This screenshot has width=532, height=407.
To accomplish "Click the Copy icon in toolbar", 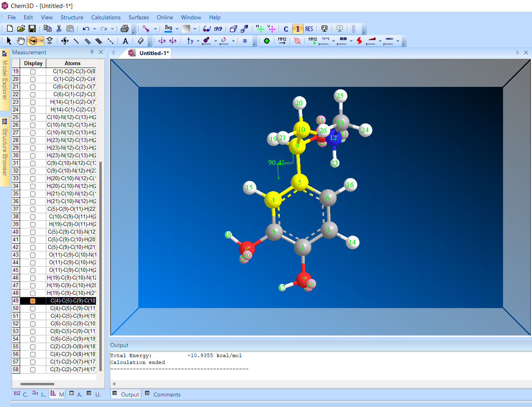I will click(47, 29).
